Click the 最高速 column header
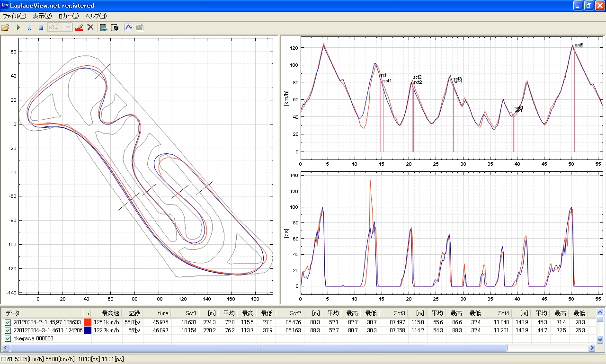The image size is (606, 364). tap(110, 313)
